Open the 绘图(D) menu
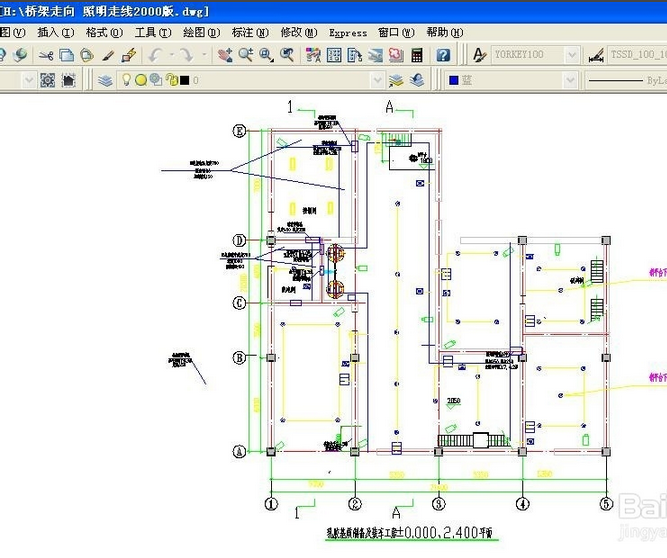Image resolution: width=667 pixels, height=558 pixels. [202, 32]
